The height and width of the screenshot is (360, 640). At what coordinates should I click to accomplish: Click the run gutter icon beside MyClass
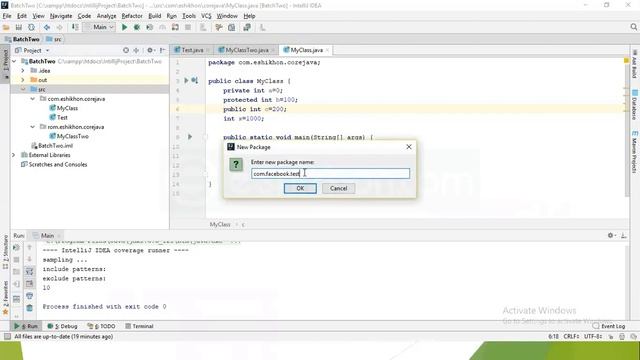point(186,81)
